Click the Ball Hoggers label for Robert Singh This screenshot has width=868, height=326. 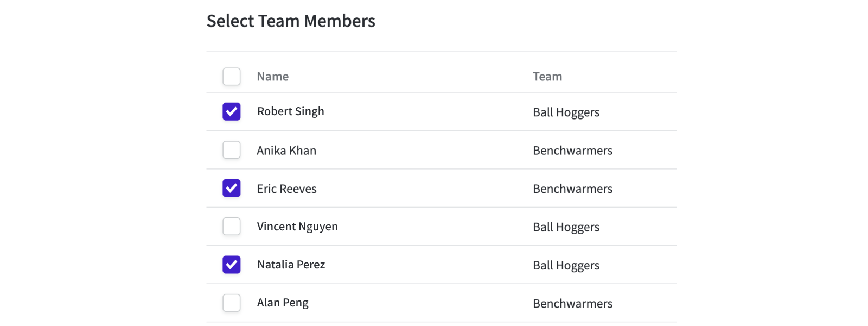[566, 112]
